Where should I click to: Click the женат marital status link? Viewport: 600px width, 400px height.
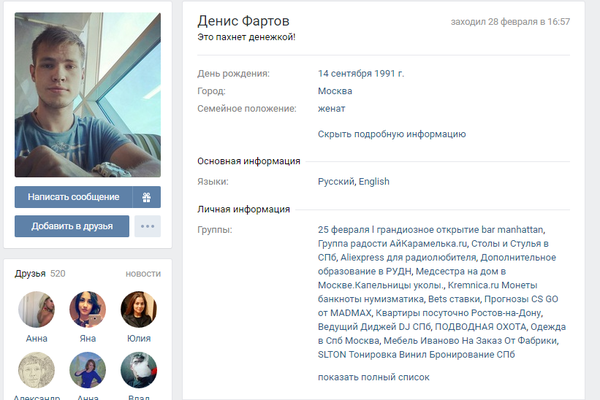pos(331,109)
